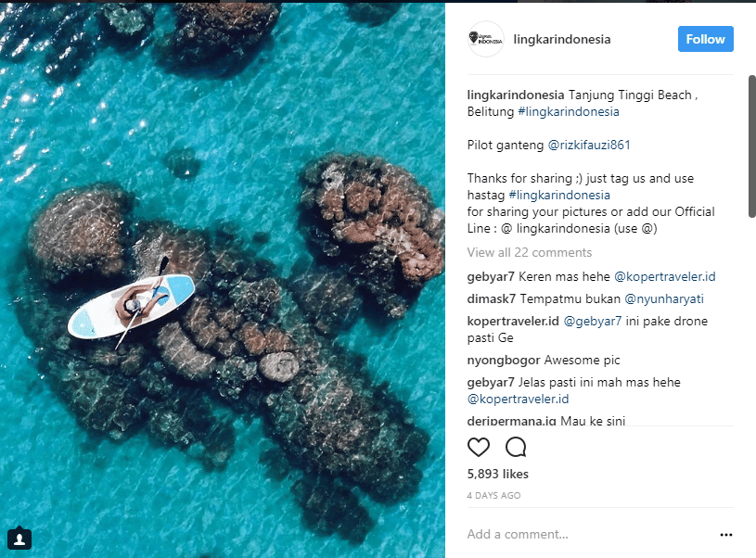Follow the lingkarindonesia account
Image resolution: width=756 pixels, height=558 pixels.
pyautogui.click(x=706, y=39)
